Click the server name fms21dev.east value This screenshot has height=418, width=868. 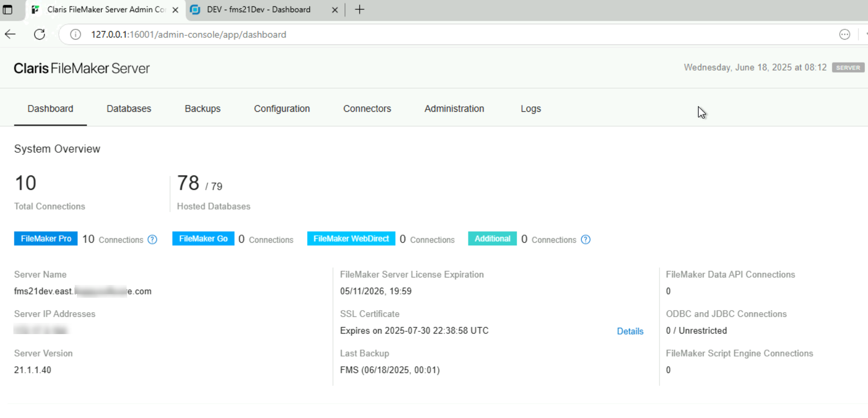pyautogui.click(x=83, y=291)
